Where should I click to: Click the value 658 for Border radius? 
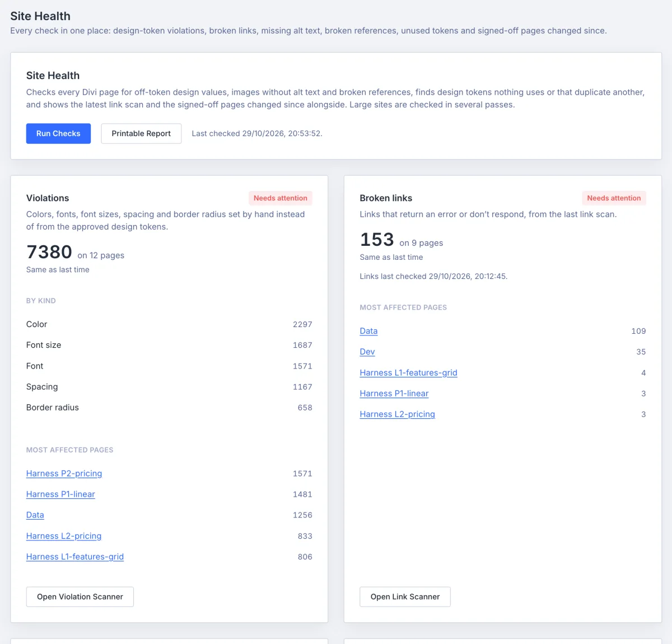pyautogui.click(x=305, y=408)
